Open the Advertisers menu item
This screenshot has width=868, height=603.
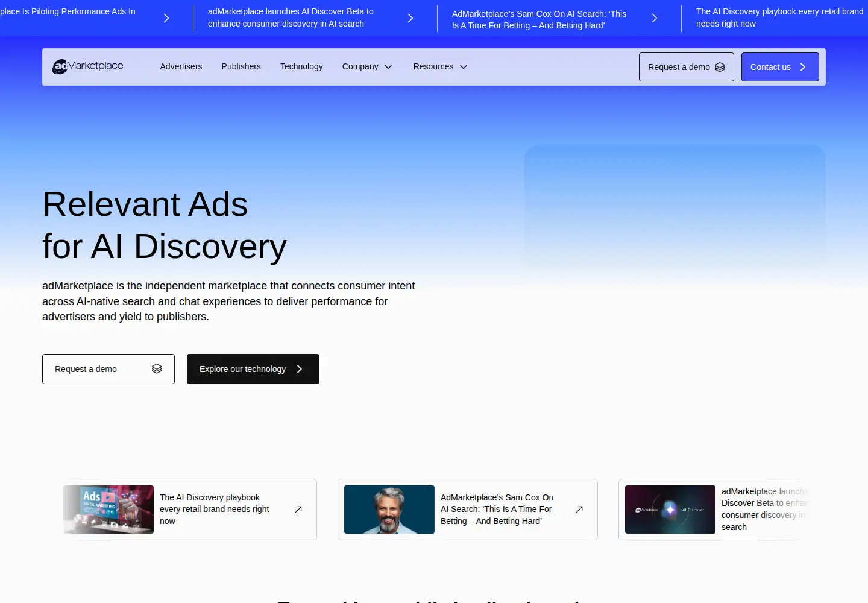(181, 66)
